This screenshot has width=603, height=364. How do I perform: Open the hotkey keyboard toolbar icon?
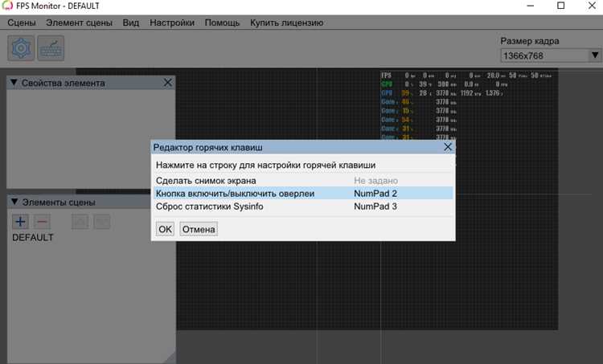click(51, 48)
